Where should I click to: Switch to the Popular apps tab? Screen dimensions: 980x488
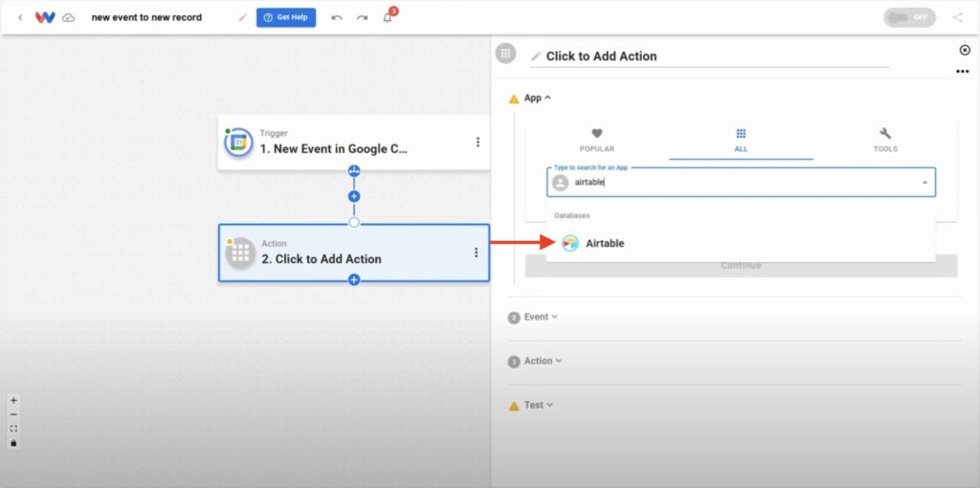597,140
